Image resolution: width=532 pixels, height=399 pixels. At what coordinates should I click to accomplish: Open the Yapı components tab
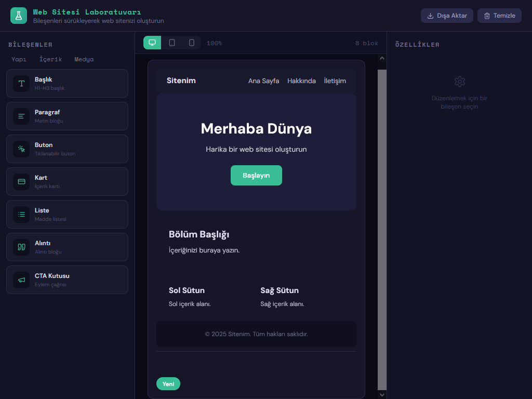(19, 59)
